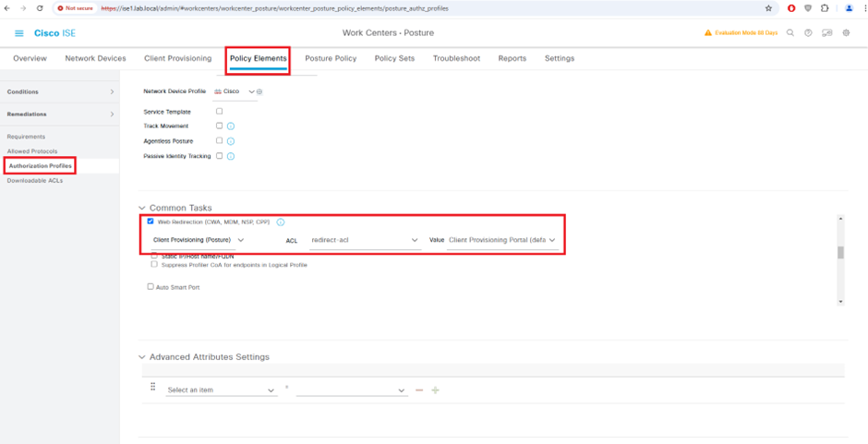Open the Select an item attribute dropdown
This screenshot has height=444, width=868.
(221, 390)
